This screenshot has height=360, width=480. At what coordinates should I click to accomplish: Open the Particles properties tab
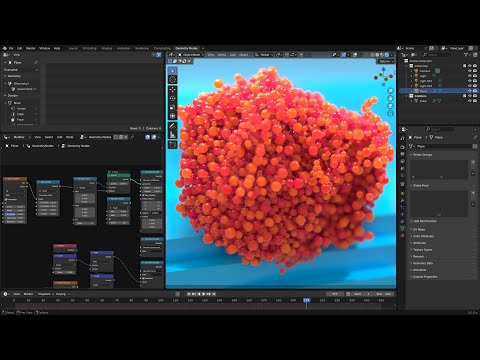pyautogui.click(x=402, y=207)
